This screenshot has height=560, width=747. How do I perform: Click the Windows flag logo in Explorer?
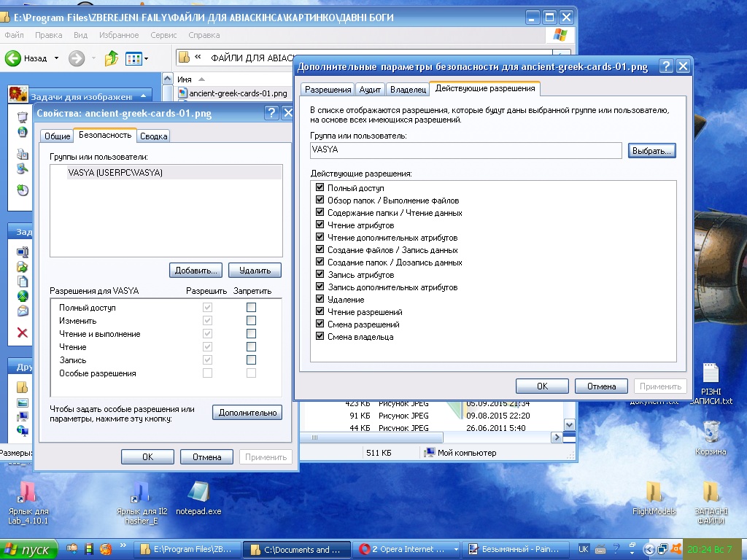(x=560, y=35)
